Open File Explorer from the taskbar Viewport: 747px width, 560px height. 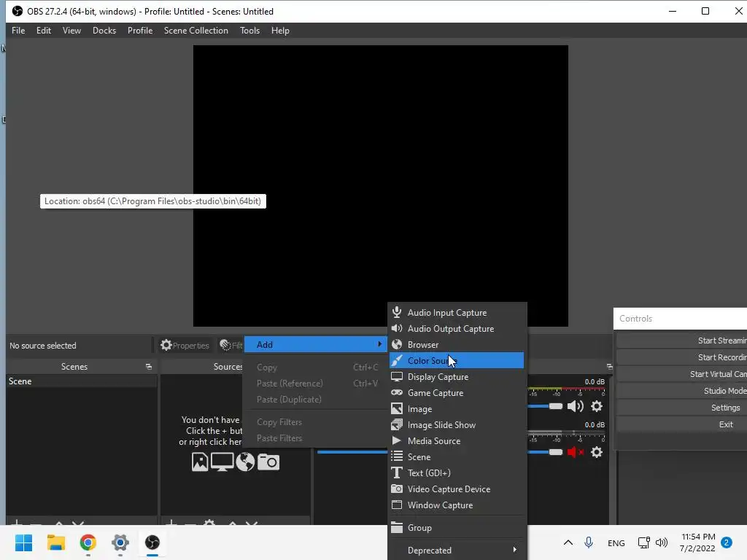[55, 542]
